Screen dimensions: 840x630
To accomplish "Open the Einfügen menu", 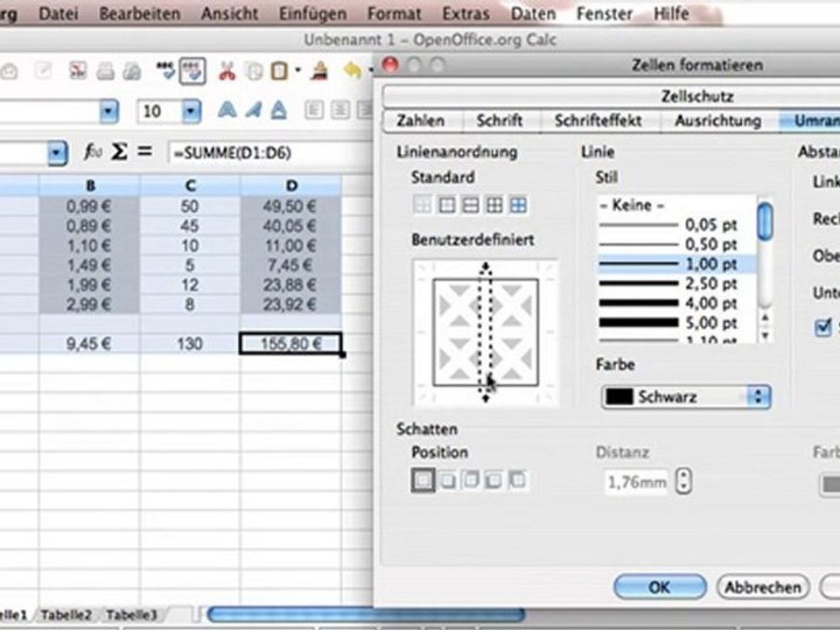I will 312,14.
